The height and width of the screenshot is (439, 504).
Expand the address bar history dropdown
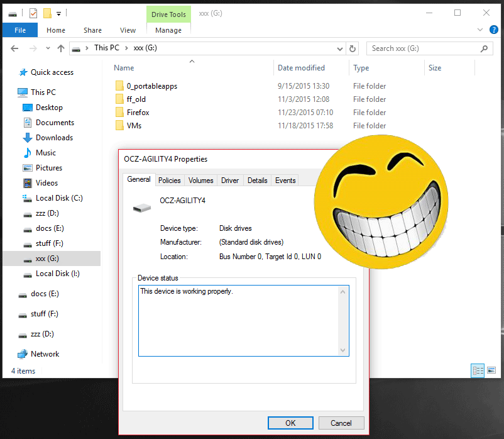pyautogui.click(x=340, y=49)
